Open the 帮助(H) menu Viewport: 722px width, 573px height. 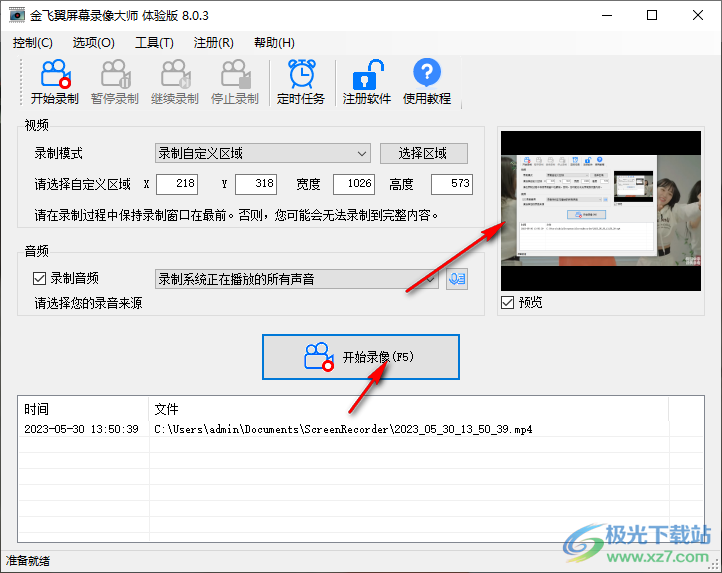[274, 43]
